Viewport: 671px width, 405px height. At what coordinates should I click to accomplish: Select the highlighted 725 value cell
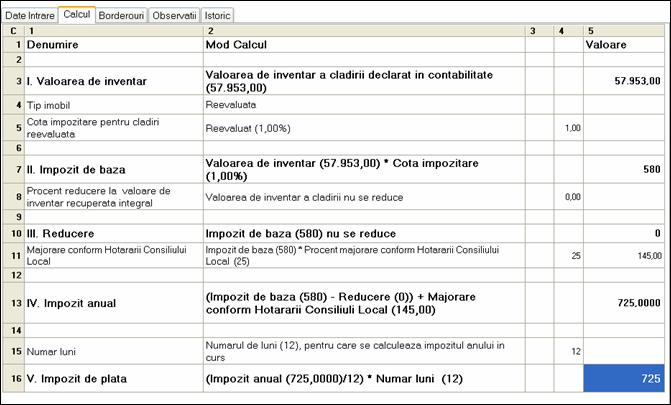(x=625, y=378)
